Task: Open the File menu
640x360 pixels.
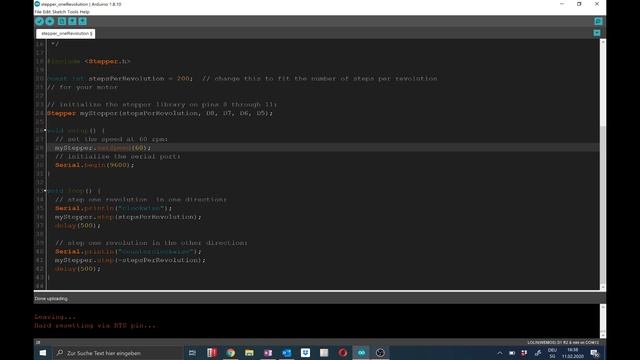Action: click(38, 12)
